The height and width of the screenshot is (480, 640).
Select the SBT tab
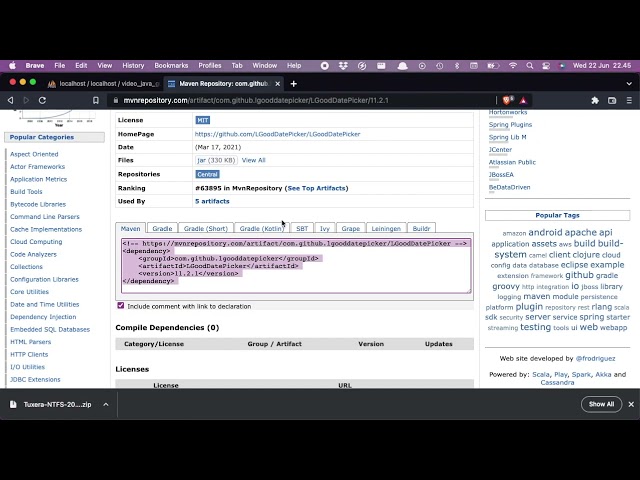[302, 229]
